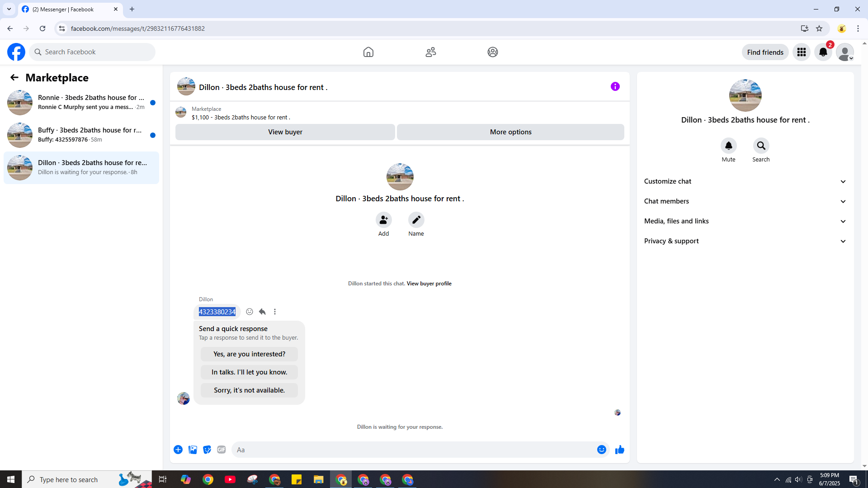Screen dimensions: 868x488
Task: Search in conversation using the magnifier icon
Action: (761, 146)
